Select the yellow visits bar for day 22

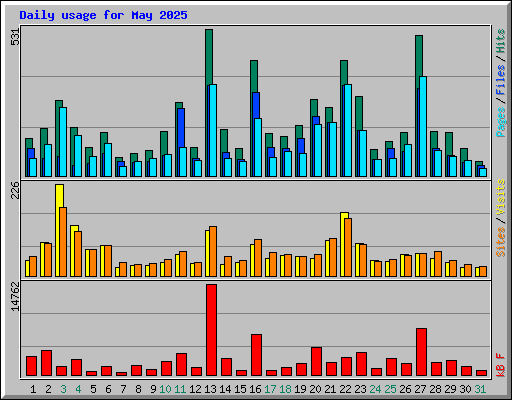[x=344, y=244]
